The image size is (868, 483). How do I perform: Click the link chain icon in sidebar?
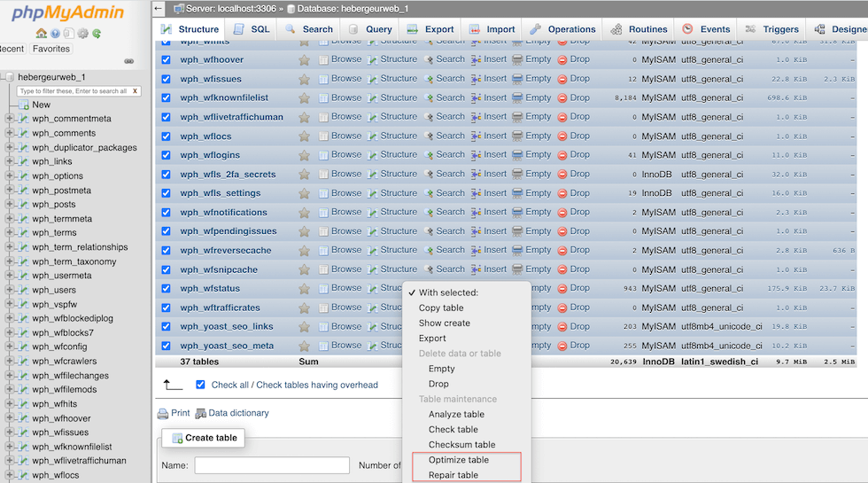pos(128,61)
